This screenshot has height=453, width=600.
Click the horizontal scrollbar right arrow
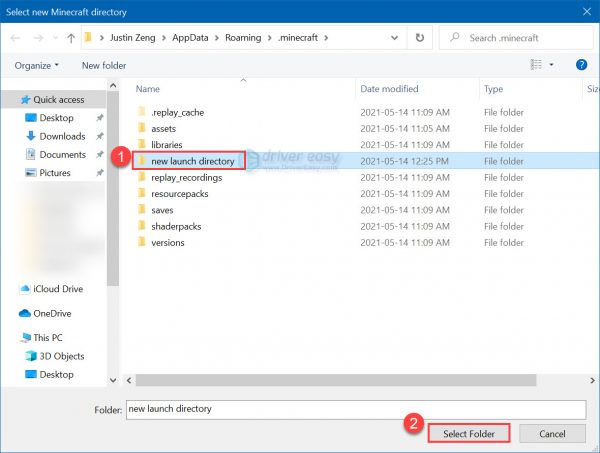coord(592,380)
